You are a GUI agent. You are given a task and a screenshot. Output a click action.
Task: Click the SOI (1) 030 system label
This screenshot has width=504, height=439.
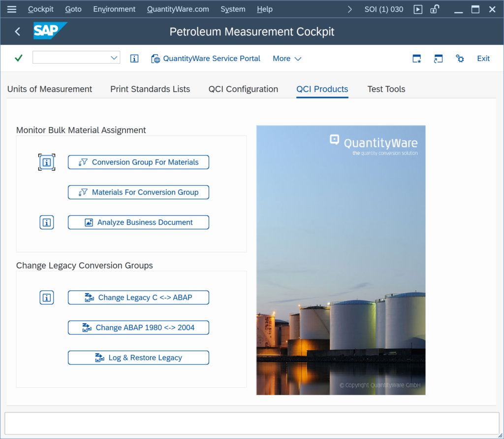pyautogui.click(x=383, y=9)
